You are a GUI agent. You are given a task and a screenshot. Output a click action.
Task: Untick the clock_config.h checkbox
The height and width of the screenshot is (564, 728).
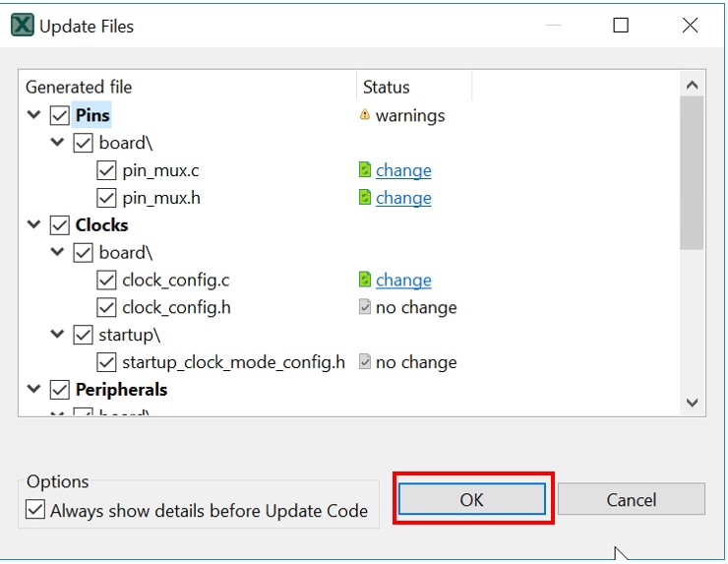coord(107,308)
